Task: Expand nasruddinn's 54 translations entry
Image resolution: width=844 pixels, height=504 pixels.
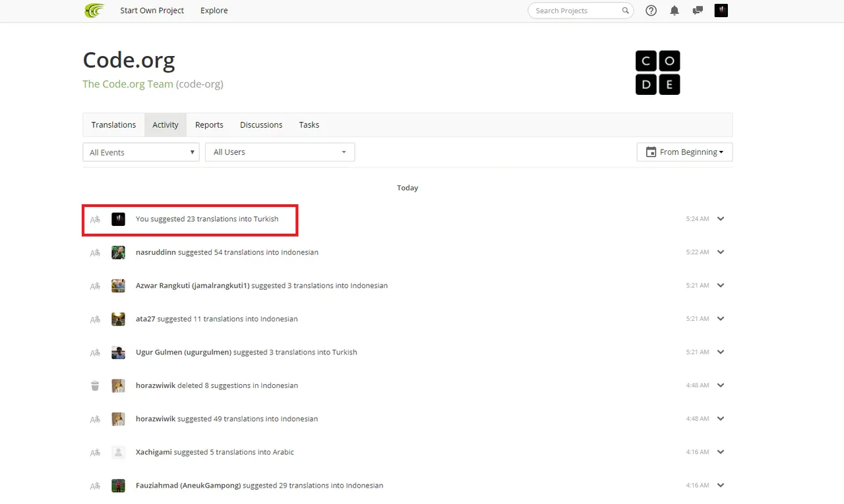Action: coord(721,252)
